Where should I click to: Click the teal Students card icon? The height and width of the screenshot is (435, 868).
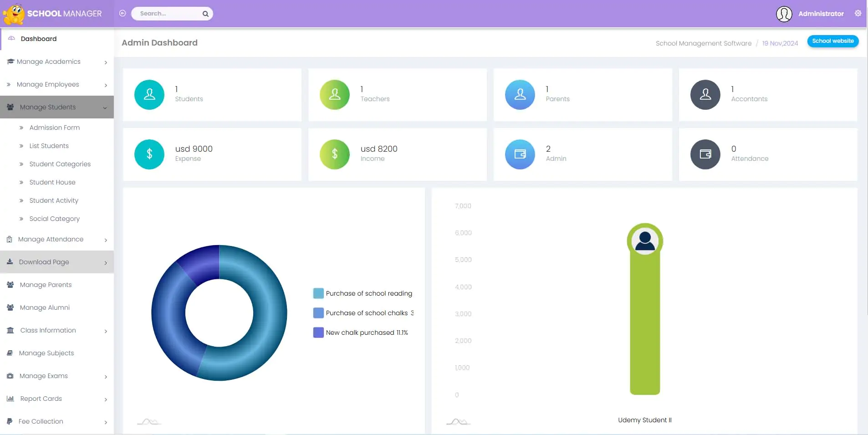149,95
